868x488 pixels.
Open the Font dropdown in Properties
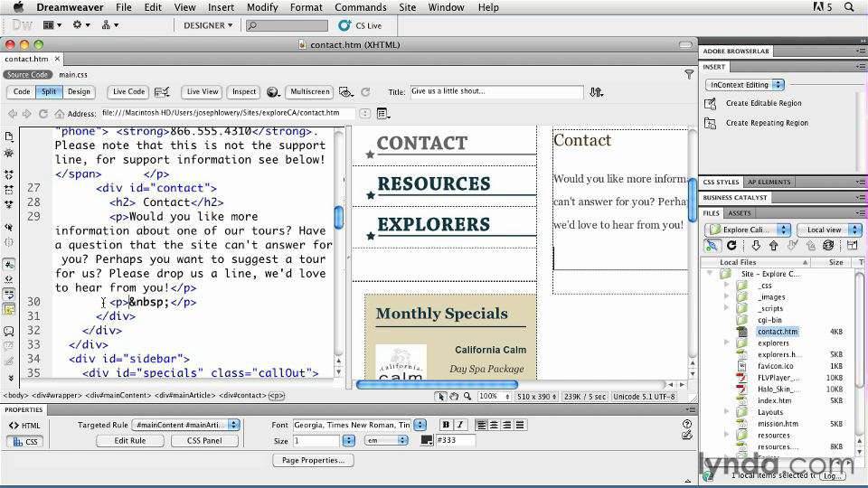click(420, 425)
